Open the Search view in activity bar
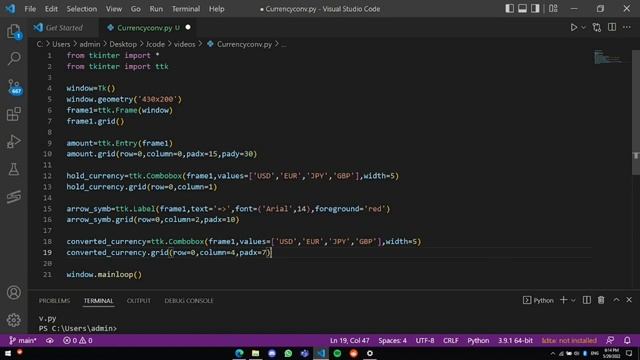The height and width of the screenshot is (360, 640). 14,58
